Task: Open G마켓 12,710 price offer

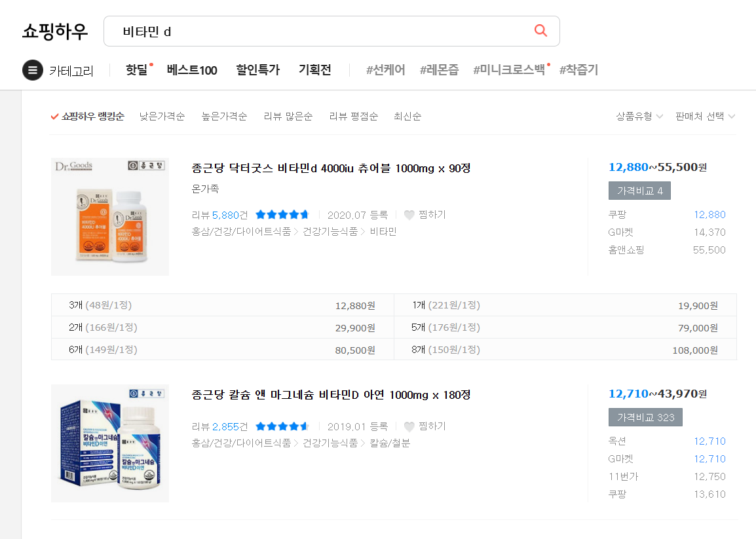Action: tap(667, 459)
